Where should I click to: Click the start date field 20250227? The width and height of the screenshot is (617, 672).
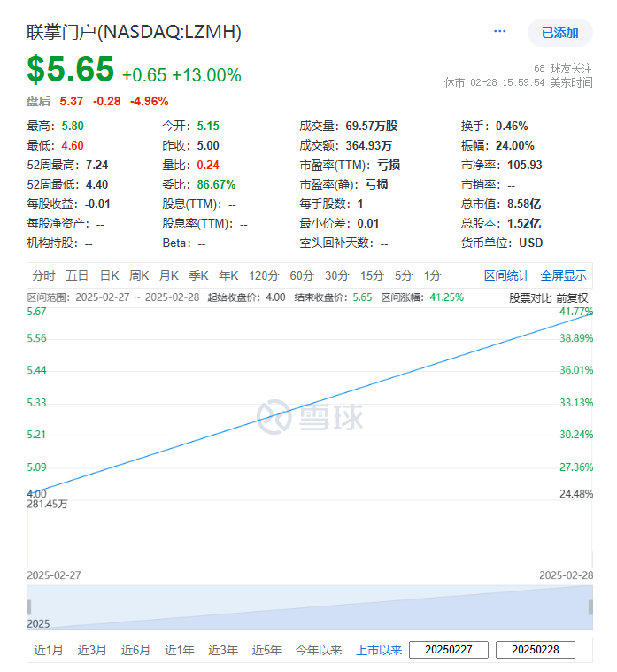point(449,650)
